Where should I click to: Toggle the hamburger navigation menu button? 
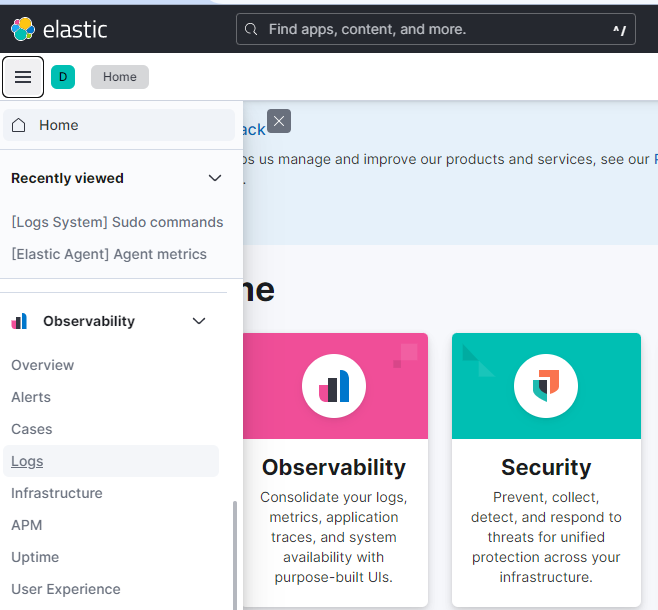coord(23,77)
